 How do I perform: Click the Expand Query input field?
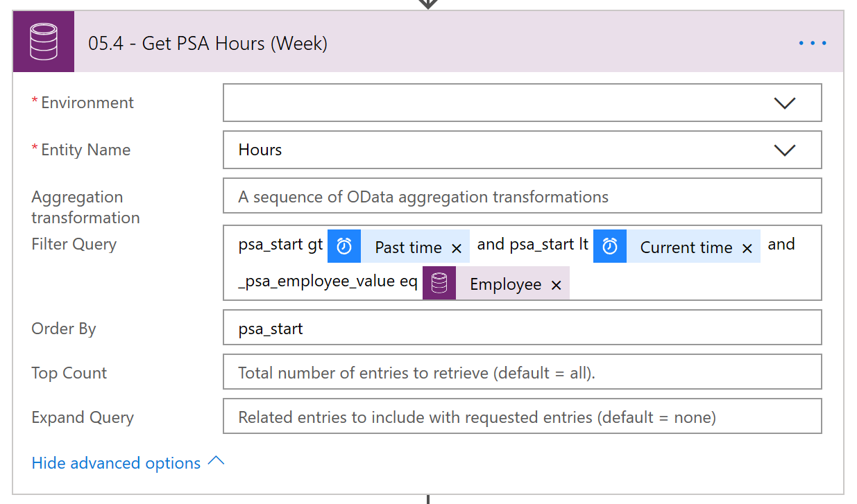point(522,417)
